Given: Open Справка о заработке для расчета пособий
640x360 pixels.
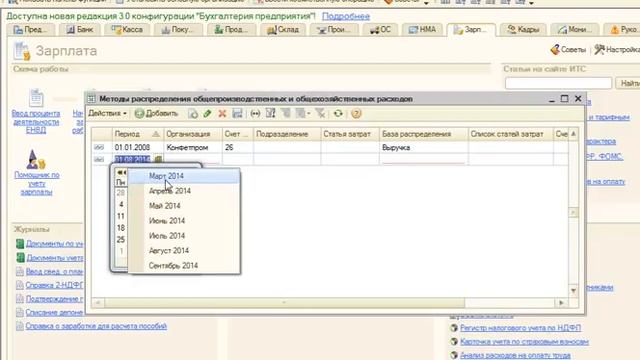Looking at the screenshot, I should [96, 326].
